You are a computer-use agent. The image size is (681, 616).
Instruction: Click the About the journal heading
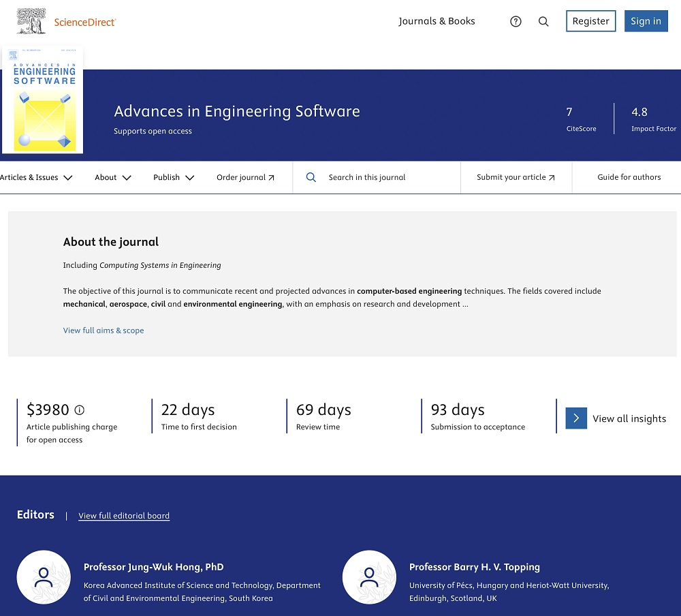coord(111,242)
